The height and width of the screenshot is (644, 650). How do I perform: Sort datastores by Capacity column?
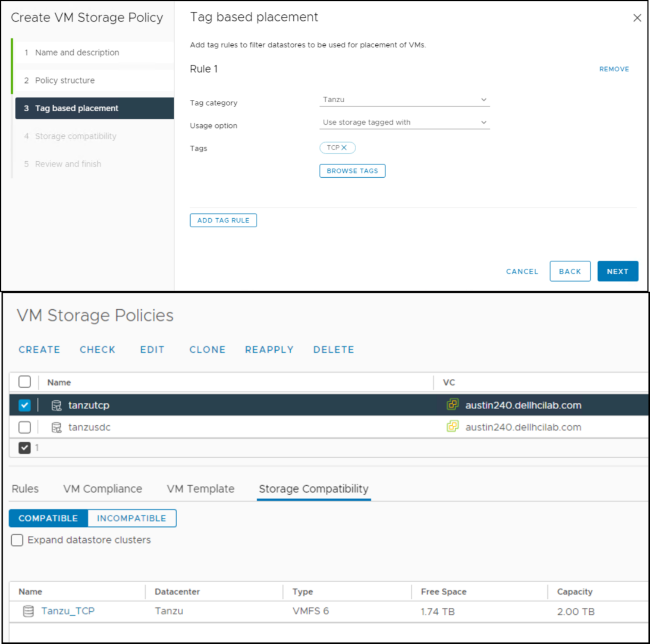575,592
